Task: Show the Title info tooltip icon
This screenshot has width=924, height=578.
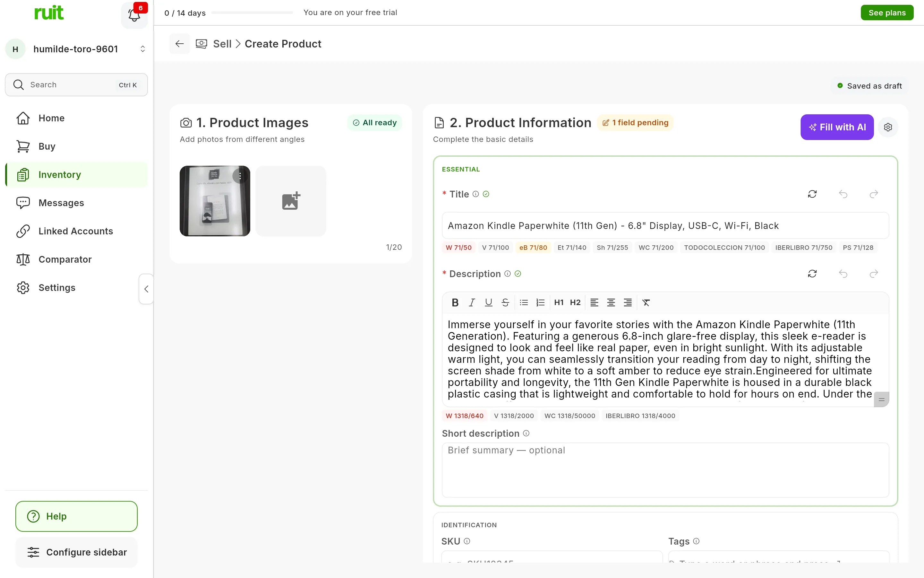Action: click(475, 194)
